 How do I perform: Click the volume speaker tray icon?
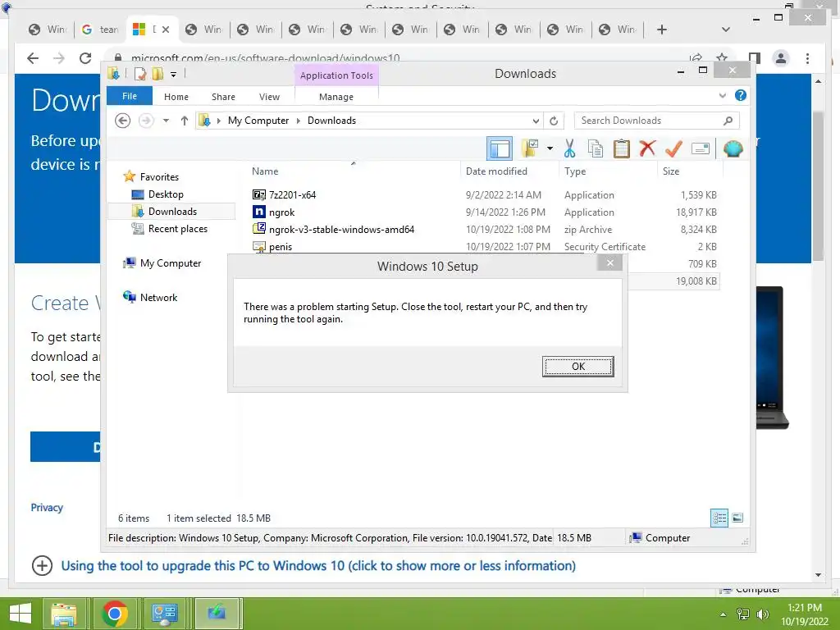pyautogui.click(x=762, y=614)
